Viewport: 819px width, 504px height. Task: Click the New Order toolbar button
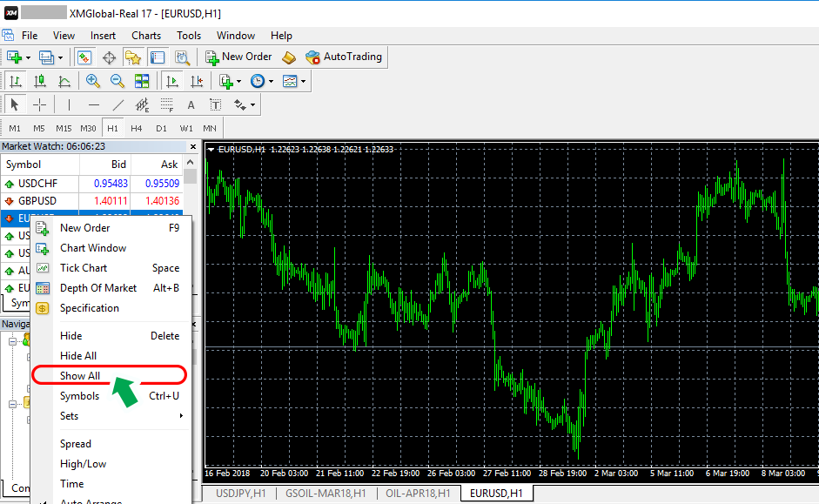pyautogui.click(x=238, y=57)
